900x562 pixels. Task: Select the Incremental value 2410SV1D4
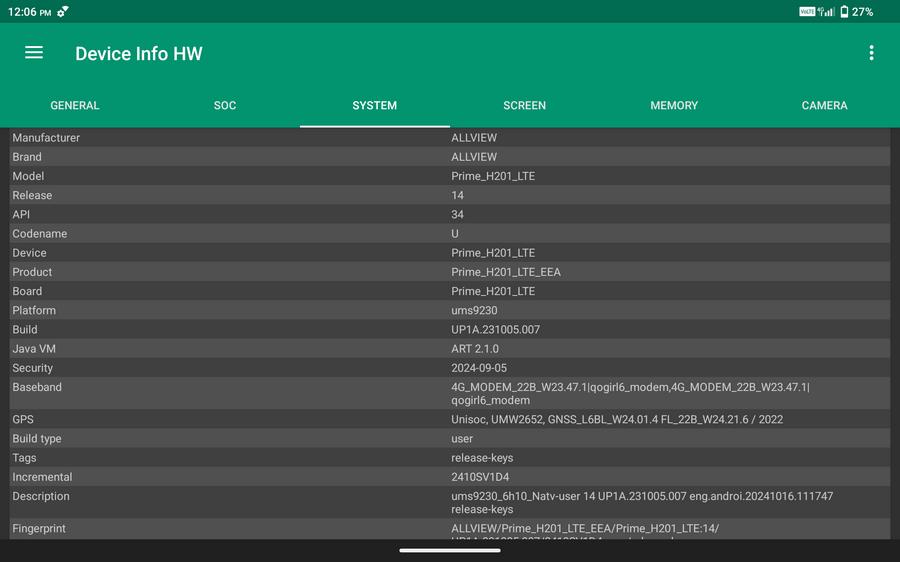[480, 477]
